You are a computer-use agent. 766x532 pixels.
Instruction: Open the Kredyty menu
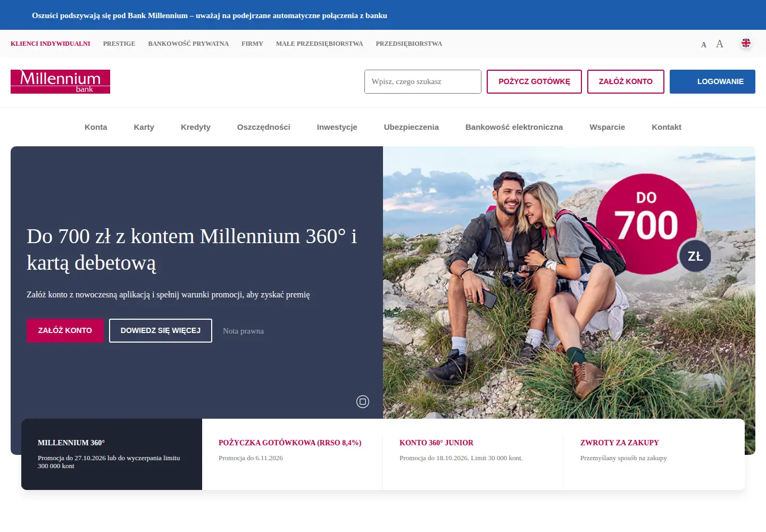[x=196, y=127]
